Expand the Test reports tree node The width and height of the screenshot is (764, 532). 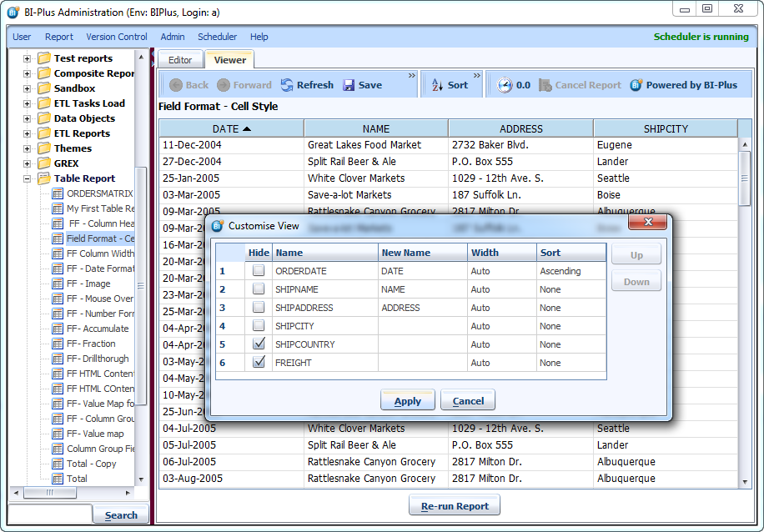(x=27, y=58)
